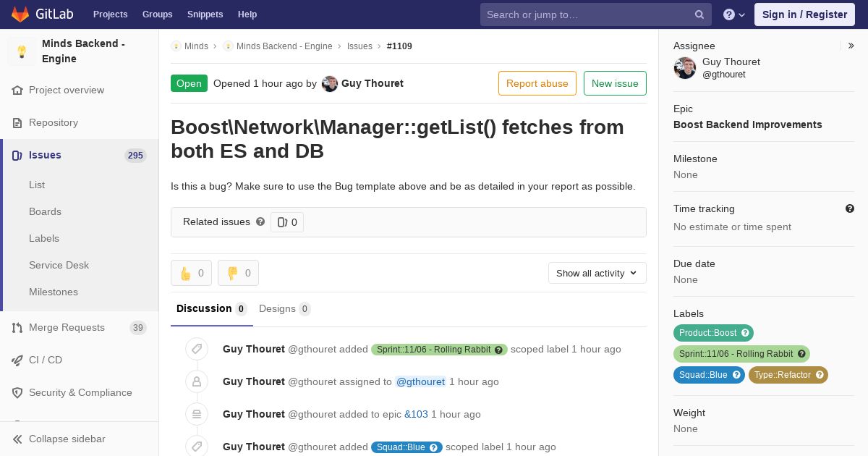Click help icon on activity Sprint label

tap(498, 350)
